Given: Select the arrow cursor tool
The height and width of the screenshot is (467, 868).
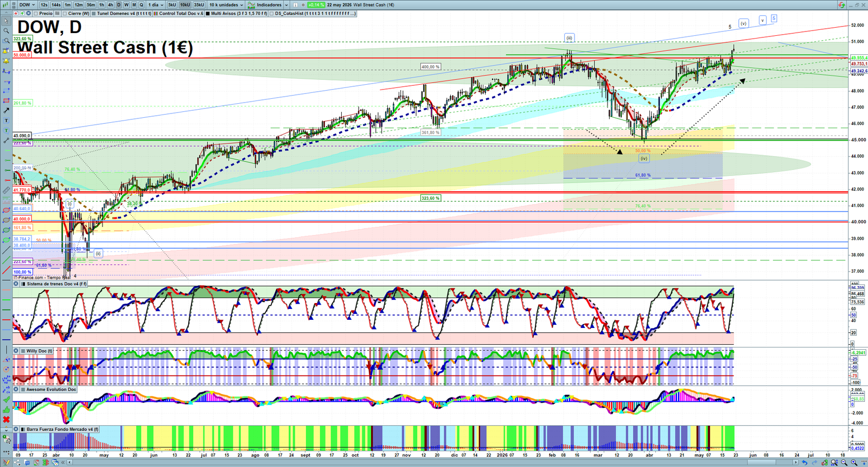Looking at the screenshot, I should point(7,21).
